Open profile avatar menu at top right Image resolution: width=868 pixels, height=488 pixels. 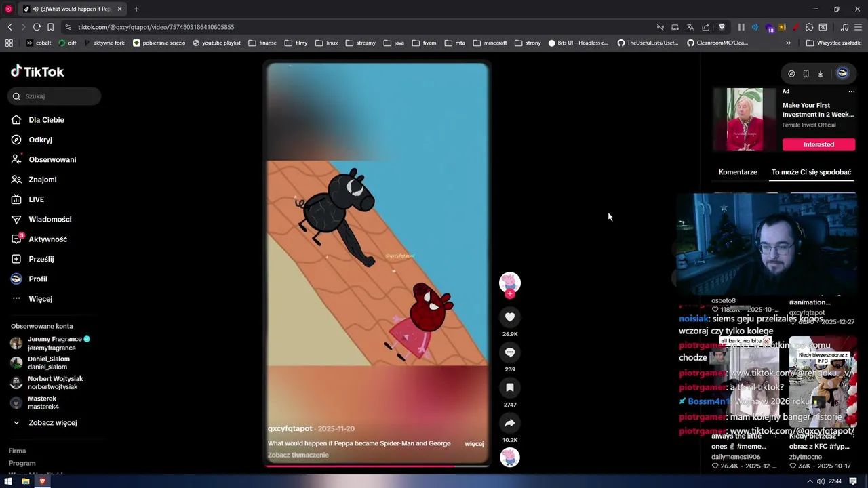coord(842,73)
